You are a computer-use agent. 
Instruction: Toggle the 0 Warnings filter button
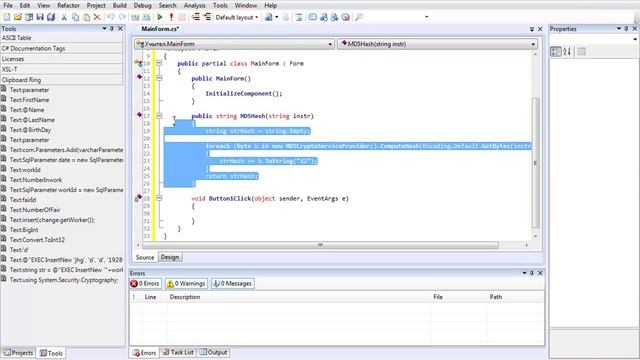pyautogui.click(x=186, y=283)
